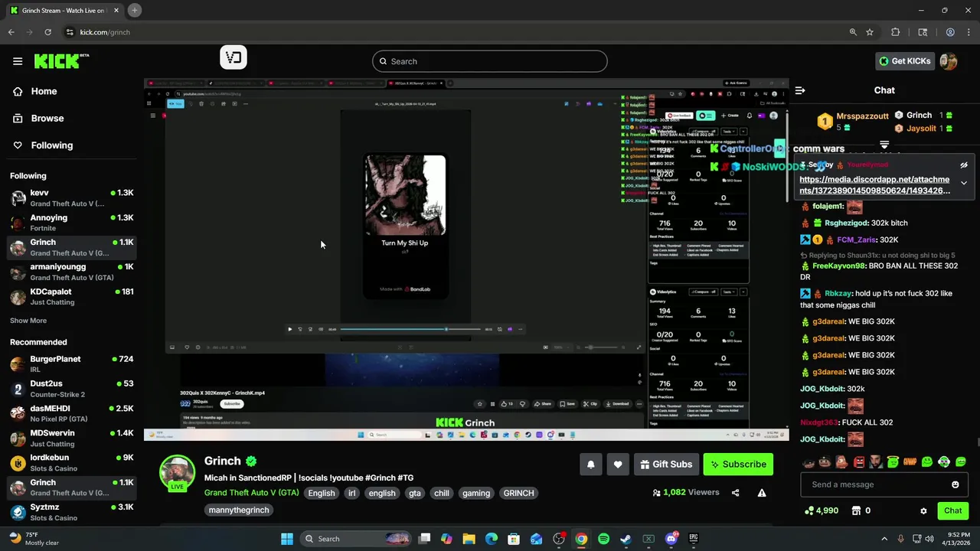Click the red angry face emote
This screenshot has width=980, height=551.
pos(858,462)
